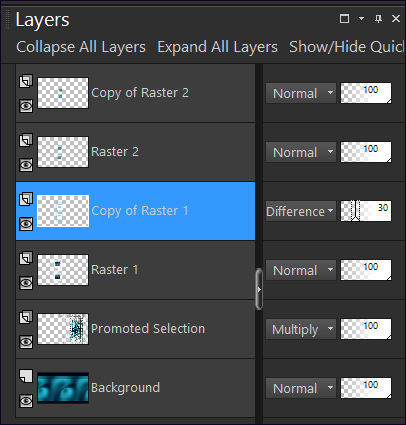Toggle visibility of Raster 1 layer

(x=26, y=283)
